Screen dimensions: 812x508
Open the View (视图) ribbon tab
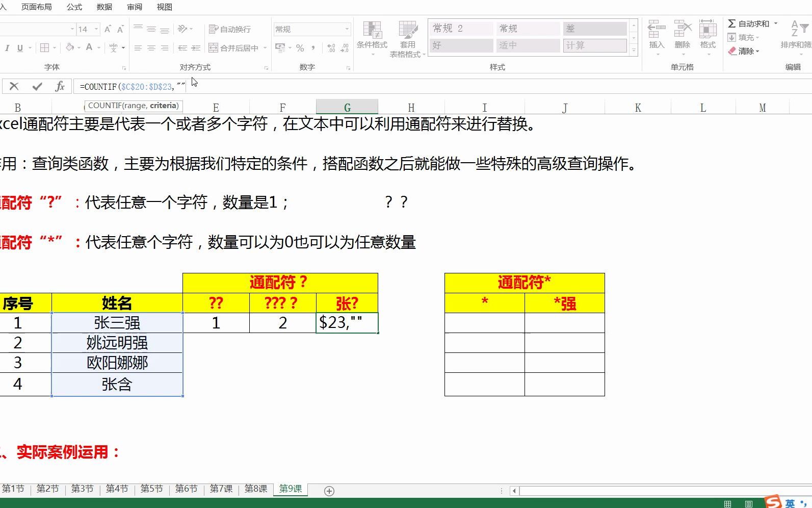(x=164, y=7)
